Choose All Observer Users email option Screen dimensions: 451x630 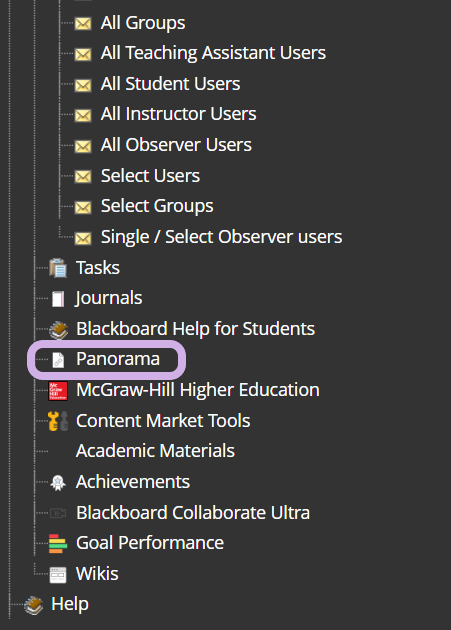click(176, 145)
